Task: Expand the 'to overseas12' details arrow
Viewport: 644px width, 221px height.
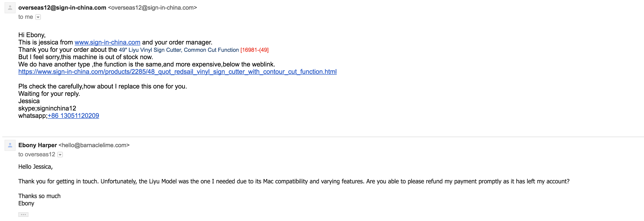Action: [60, 155]
